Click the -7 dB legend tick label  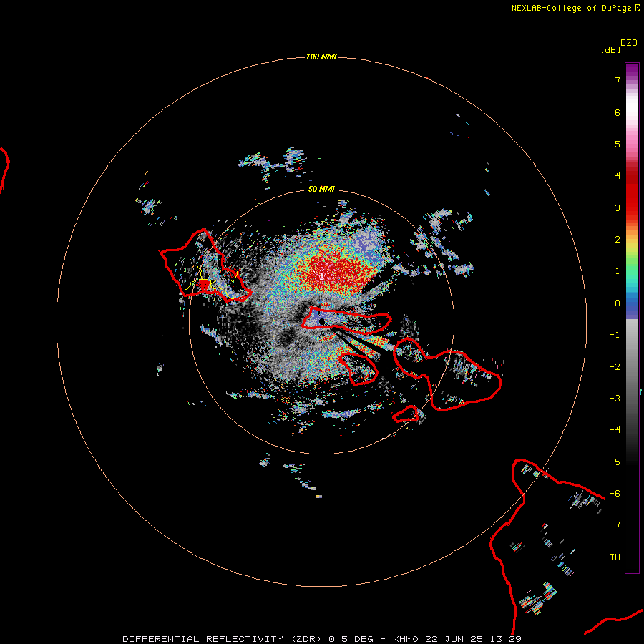click(615, 525)
